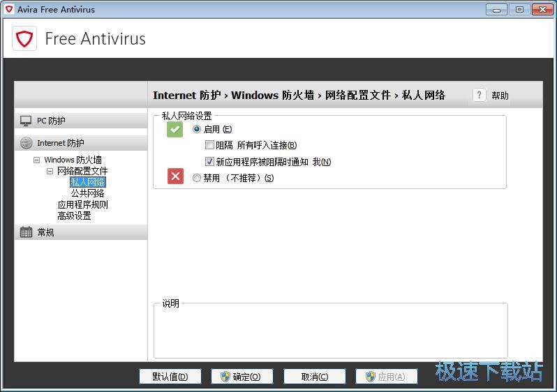Click the 确定(O) button
The height and width of the screenshot is (392, 557).
click(x=242, y=377)
